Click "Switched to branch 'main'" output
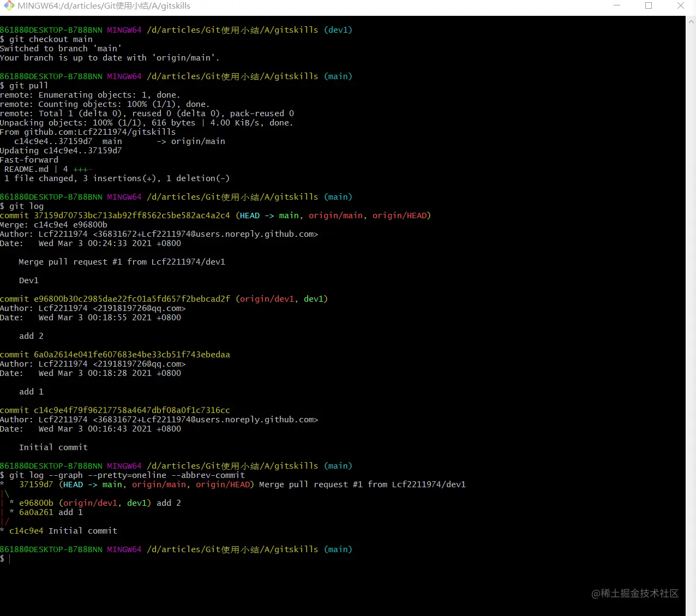 pyautogui.click(x=61, y=49)
